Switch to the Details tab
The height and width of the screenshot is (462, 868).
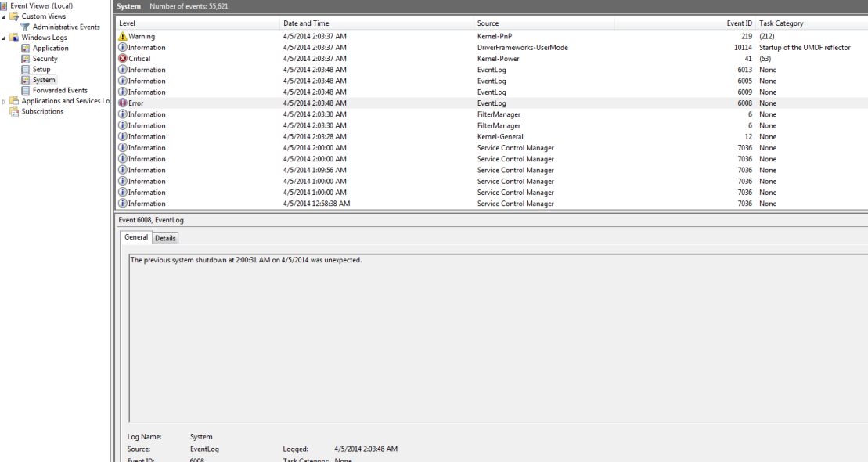point(165,238)
